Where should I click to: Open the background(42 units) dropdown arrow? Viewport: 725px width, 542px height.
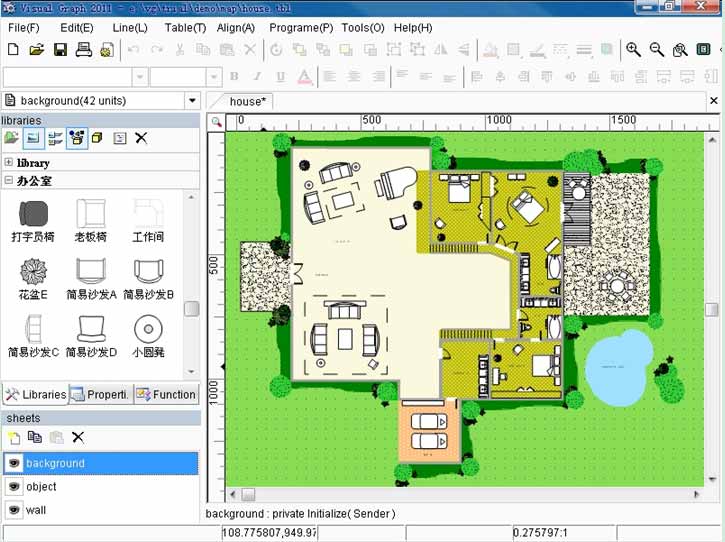point(192,100)
